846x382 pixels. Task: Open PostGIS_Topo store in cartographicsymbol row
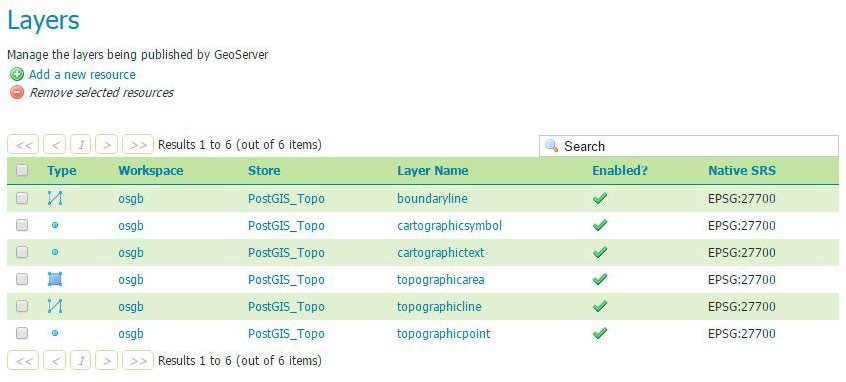pyautogui.click(x=286, y=226)
